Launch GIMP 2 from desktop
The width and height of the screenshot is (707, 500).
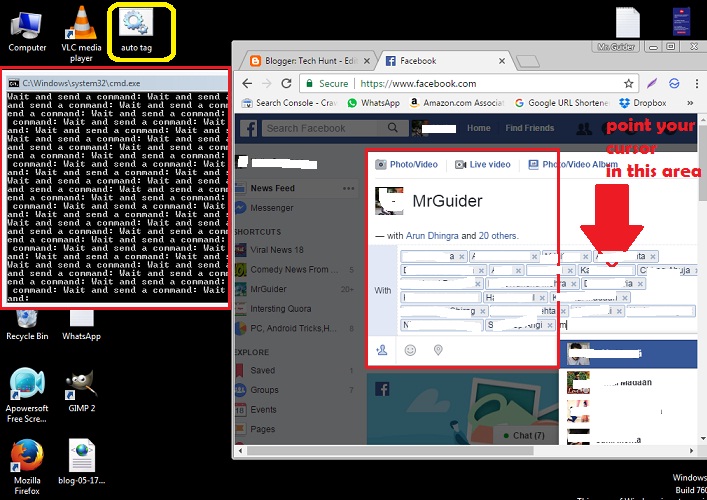click(82, 391)
